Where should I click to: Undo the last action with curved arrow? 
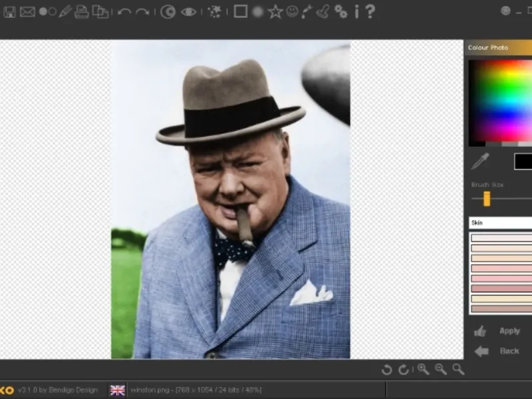click(124, 12)
